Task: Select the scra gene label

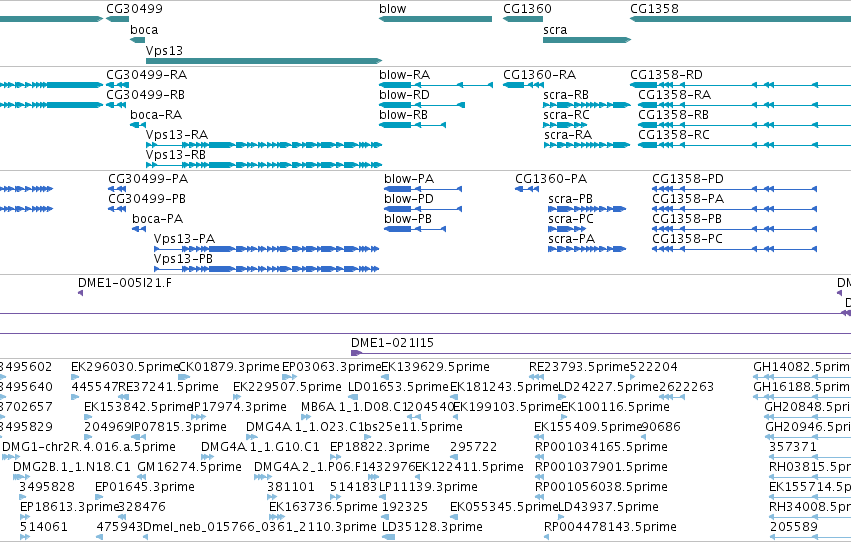Action: 555,30
